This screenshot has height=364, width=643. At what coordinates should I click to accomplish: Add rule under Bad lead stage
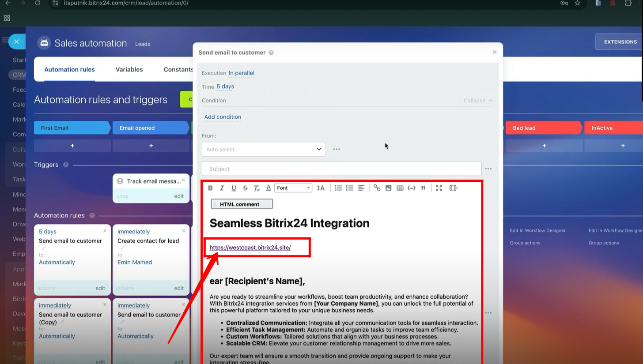(544, 146)
